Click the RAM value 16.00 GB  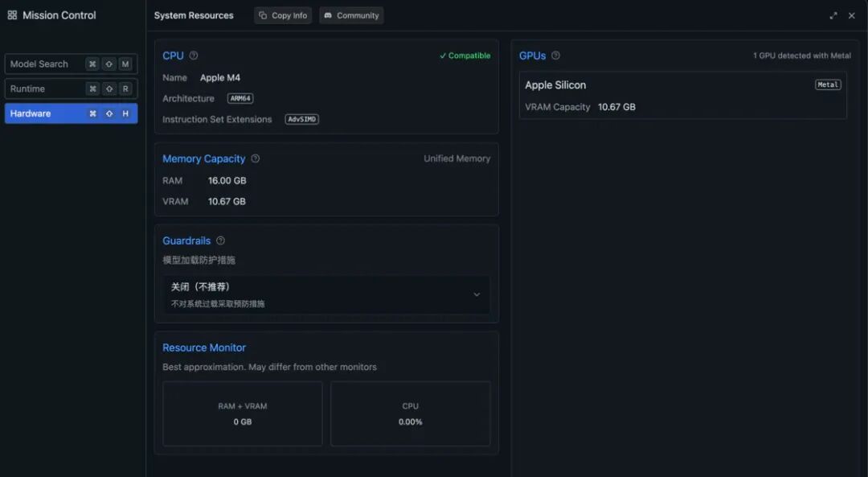click(x=227, y=181)
